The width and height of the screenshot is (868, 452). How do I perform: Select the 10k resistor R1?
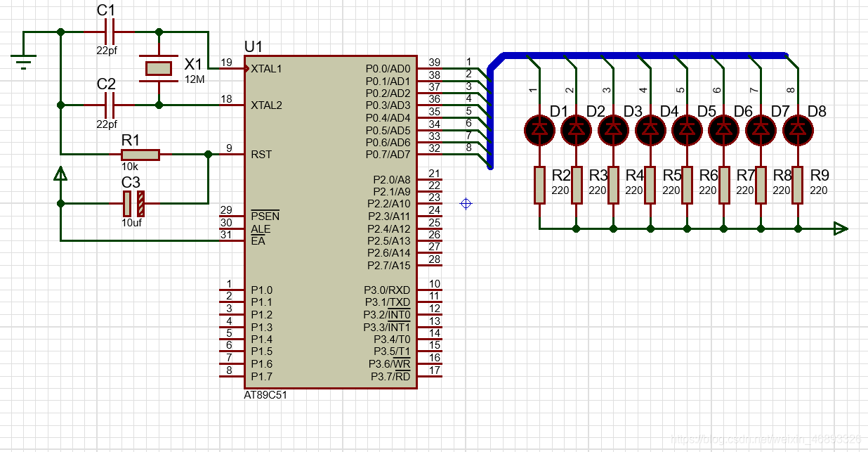(140, 155)
